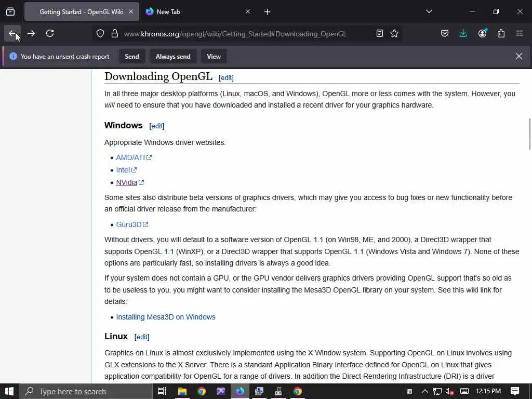Open a new tab with the plus button
532x399 pixels.
click(x=268, y=12)
